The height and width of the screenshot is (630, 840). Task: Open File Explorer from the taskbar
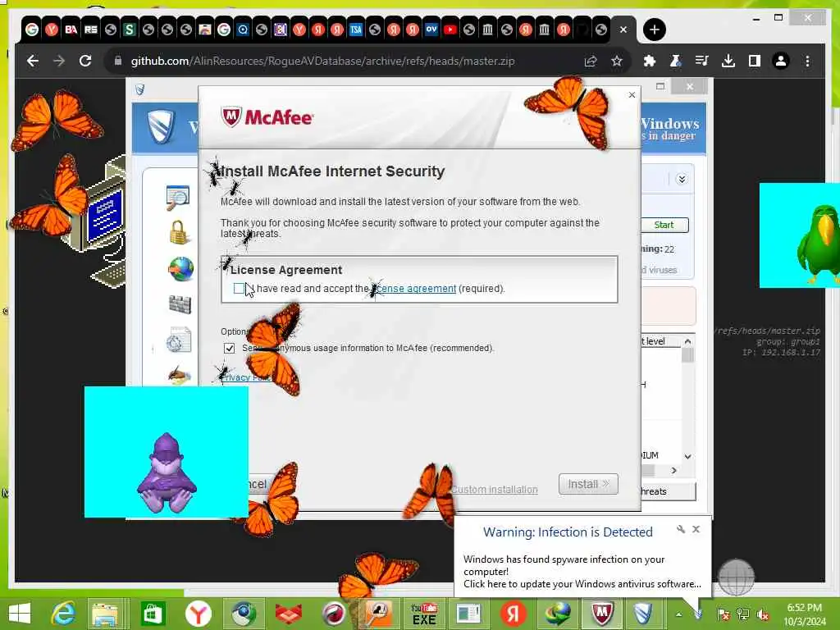(x=105, y=614)
